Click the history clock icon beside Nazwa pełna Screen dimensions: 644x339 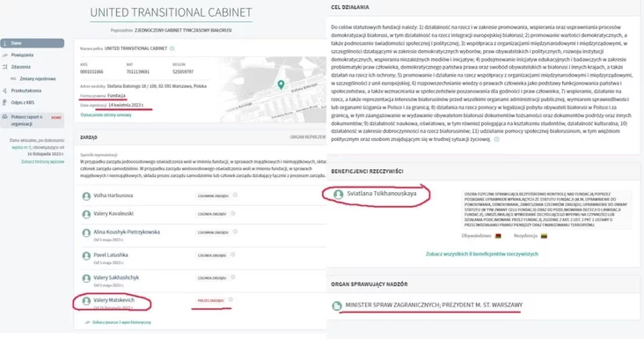pyautogui.click(x=172, y=48)
